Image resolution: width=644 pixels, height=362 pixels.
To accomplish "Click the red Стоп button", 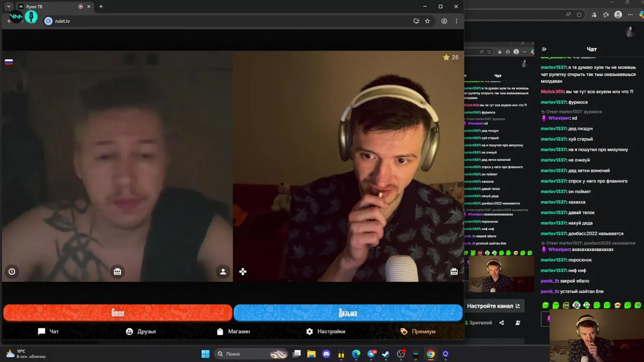I will [x=118, y=313].
